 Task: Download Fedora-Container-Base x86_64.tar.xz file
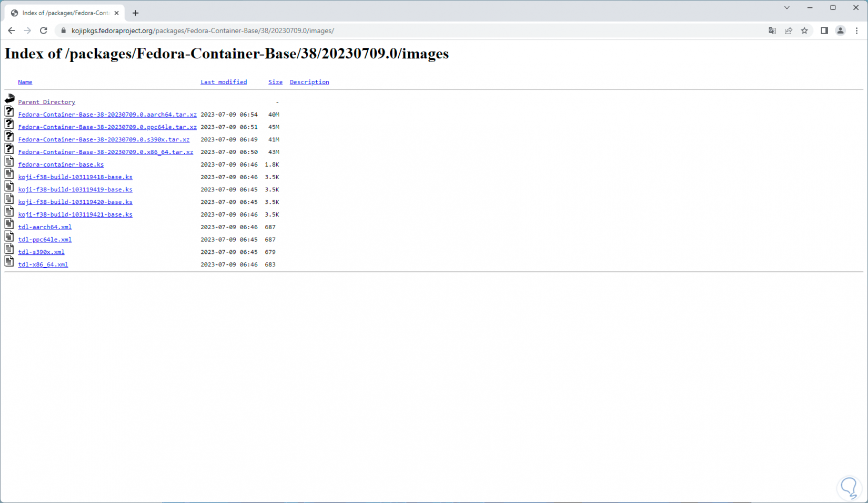pyautogui.click(x=106, y=152)
